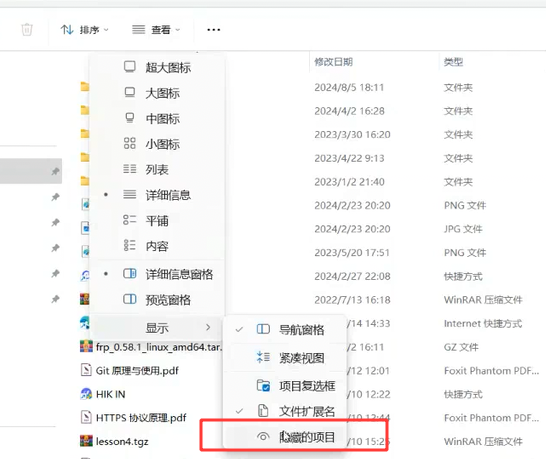The image size is (546, 459).
Task: Click the 导航窗格 pane glyph icon
Action: [263, 329]
